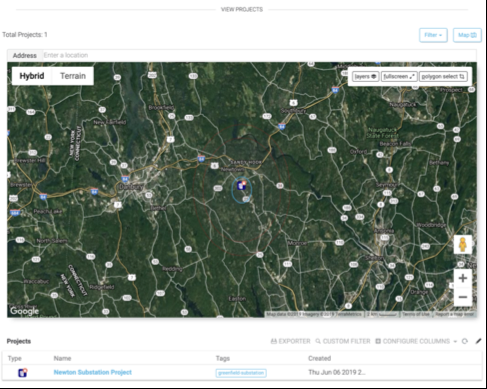
Task: Zoom out with the minus button
Action: coord(463,297)
